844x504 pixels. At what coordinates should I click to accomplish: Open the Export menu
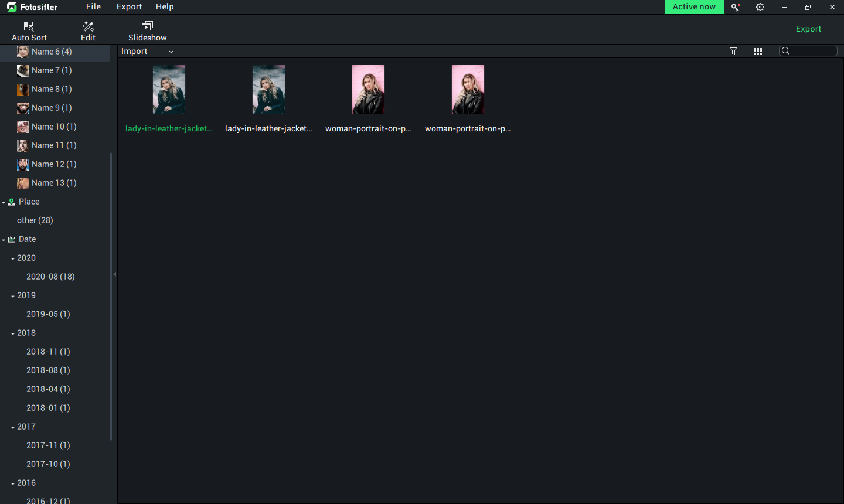(130, 6)
